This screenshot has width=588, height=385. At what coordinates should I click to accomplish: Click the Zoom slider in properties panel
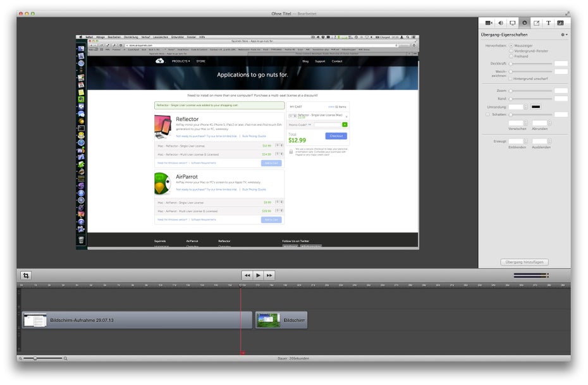[x=530, y=91]
